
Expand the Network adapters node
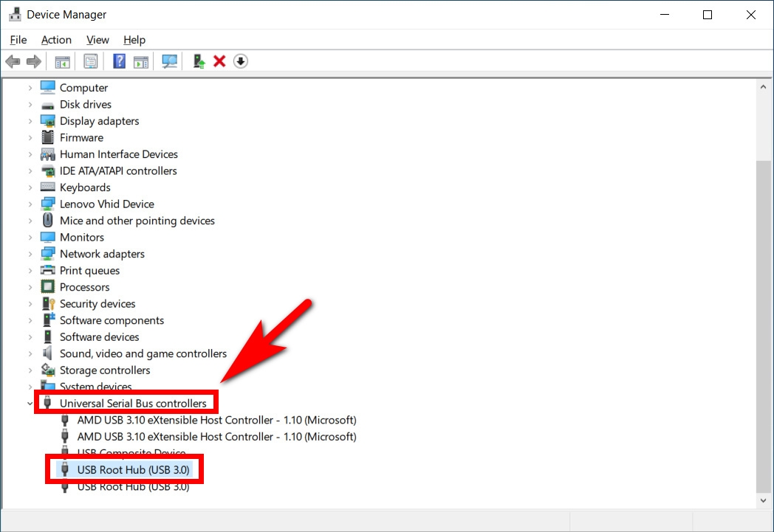tap(30, 253)
